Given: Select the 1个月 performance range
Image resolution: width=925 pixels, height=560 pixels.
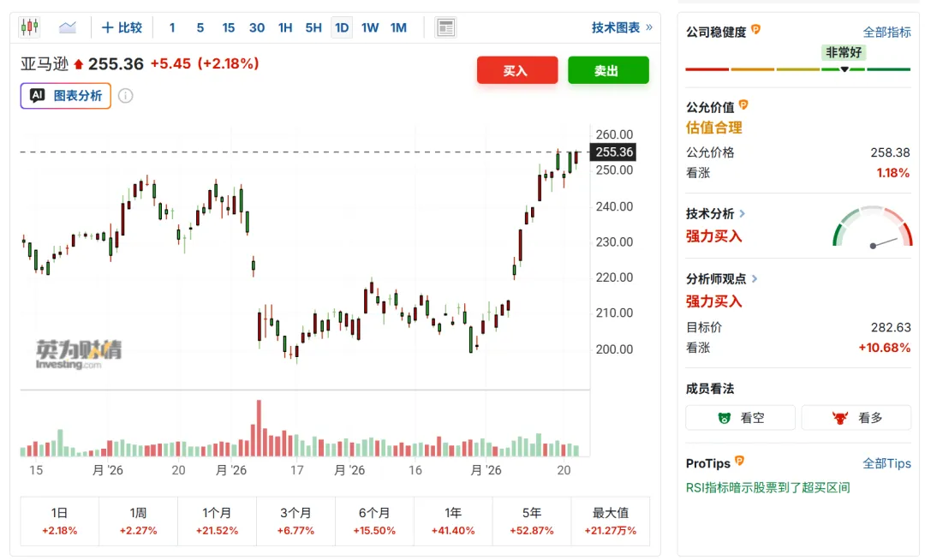Looking at the screenshot, I should click(x=217, y=521).
